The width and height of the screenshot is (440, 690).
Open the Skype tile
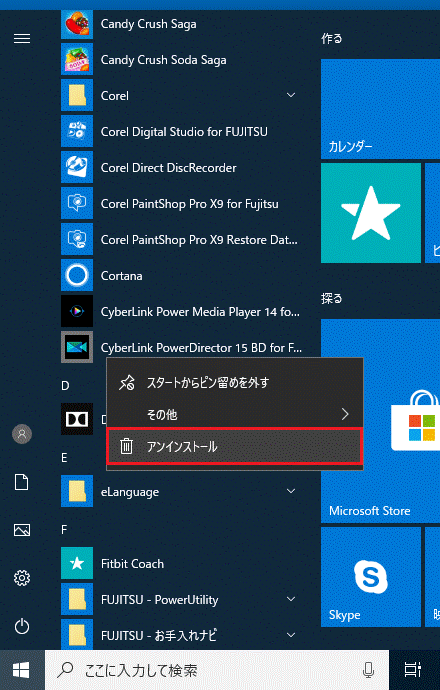(x=371, y=577)
